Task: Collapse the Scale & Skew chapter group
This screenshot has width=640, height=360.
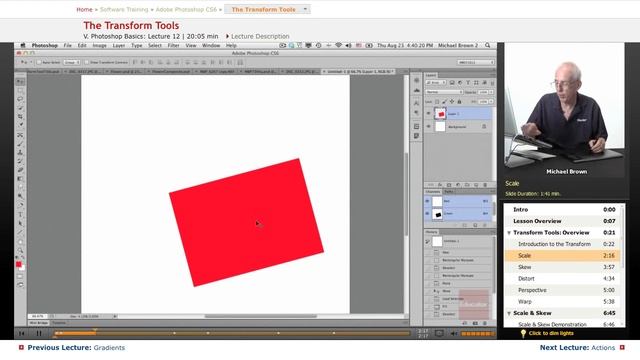Action: point(509,313)
